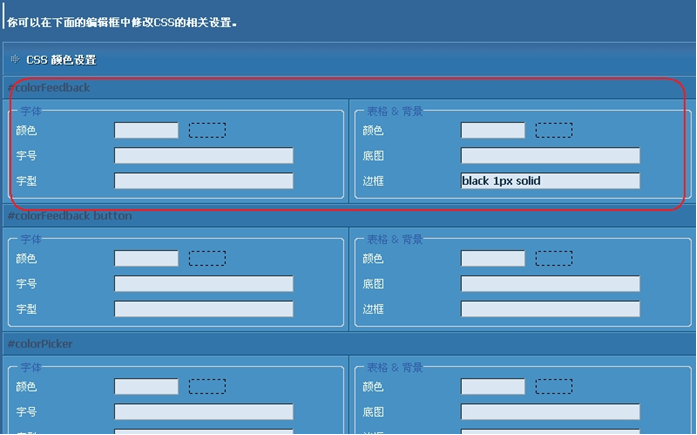Image resolution: width=697 pixels, height=435 pixels.
Task: Click 底图 label in #colorFeedback button group
Action: pos(373,283)
